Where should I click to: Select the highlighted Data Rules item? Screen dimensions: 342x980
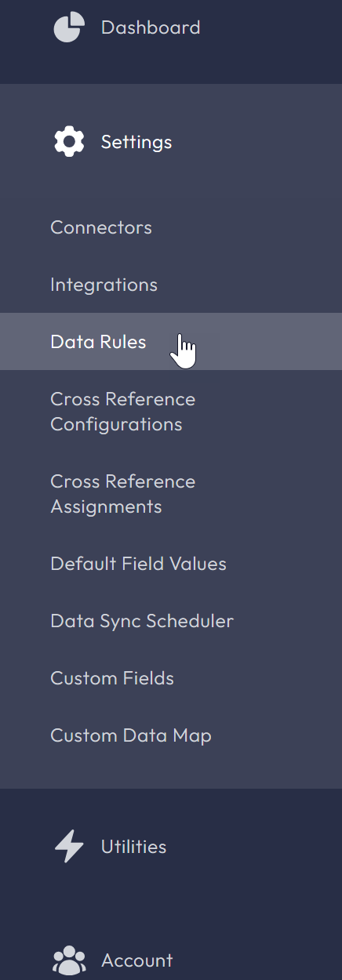point(171,342)
